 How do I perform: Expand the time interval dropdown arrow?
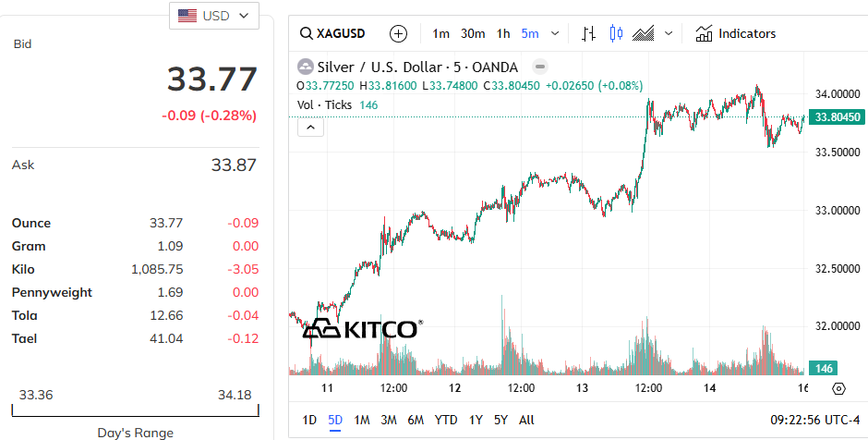point(555,34)
